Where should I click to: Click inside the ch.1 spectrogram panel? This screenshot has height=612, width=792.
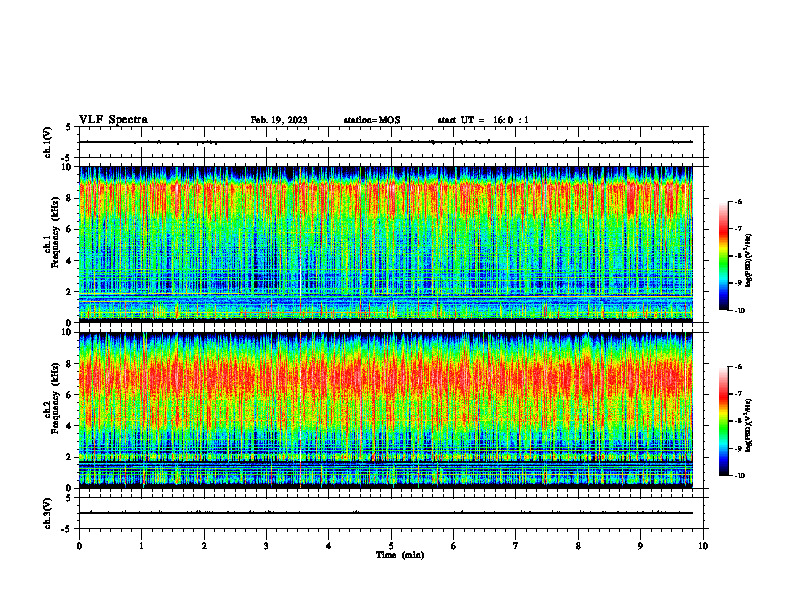pyautogui.click(x=385, y=244)
